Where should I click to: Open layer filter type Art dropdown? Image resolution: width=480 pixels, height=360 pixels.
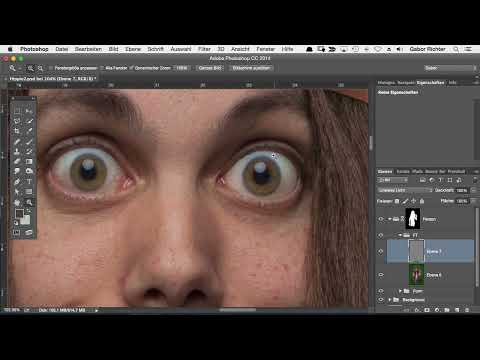(393, 180)
